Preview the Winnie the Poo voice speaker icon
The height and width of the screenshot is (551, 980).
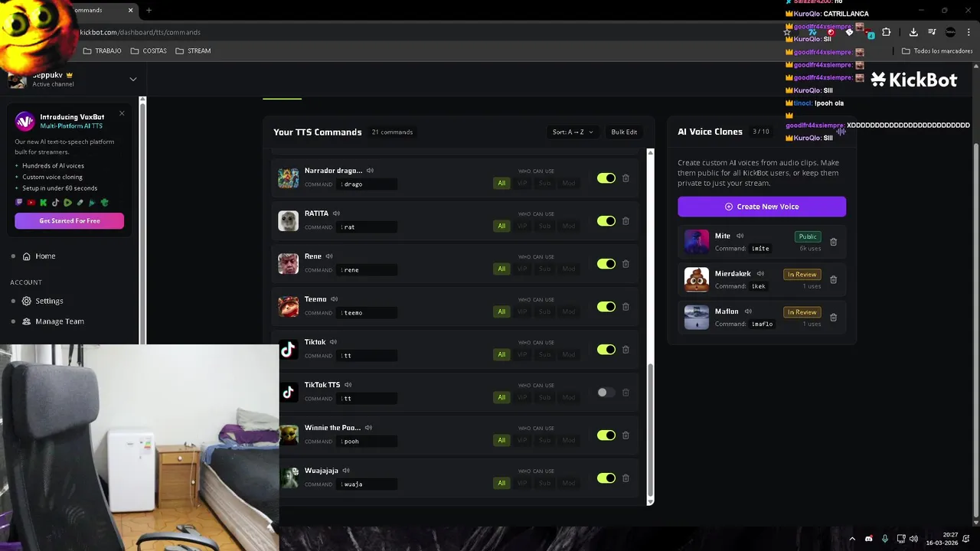click(x=368, y=428)
